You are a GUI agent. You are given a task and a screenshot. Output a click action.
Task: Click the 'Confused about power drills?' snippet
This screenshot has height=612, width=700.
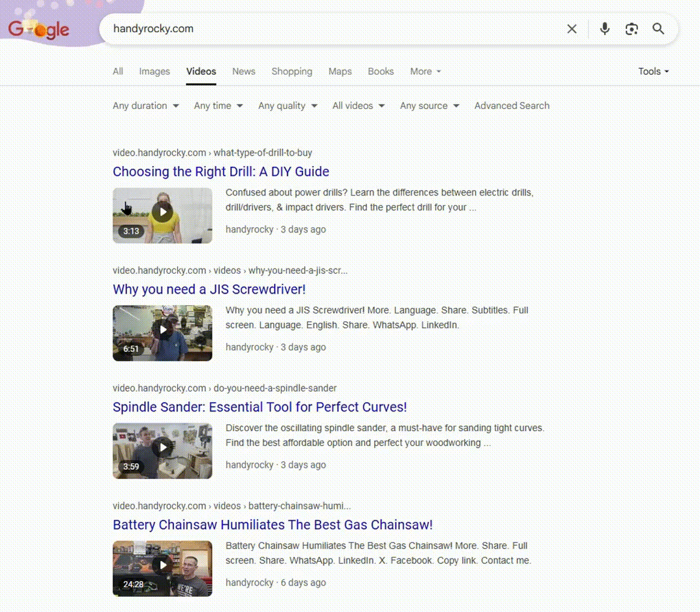click(380, 200)
